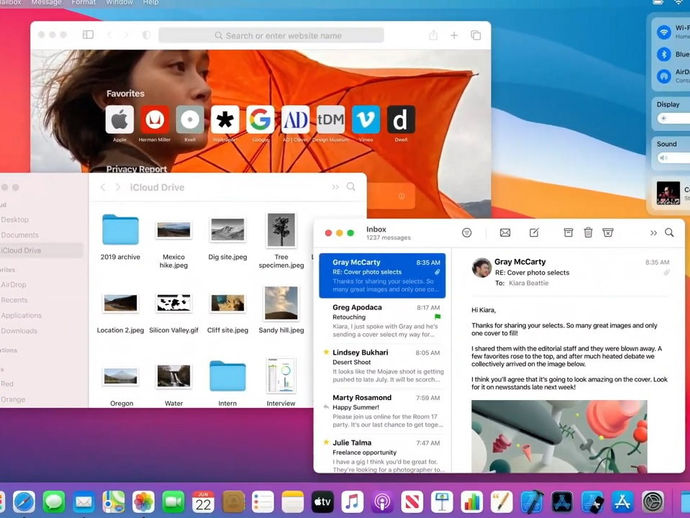Open Dwell favorite in Safari
Screen dimensions: 690x518
401,119
